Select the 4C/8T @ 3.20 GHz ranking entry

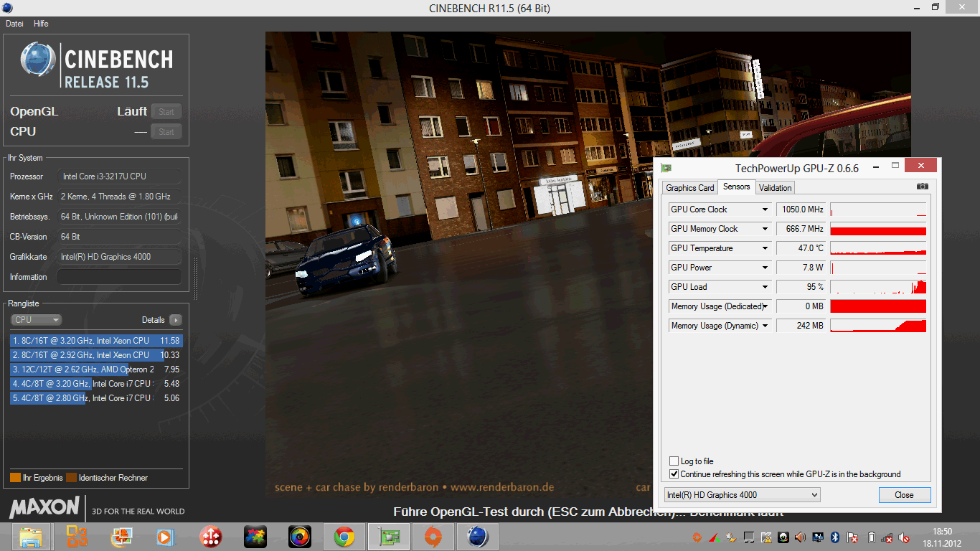coord(96,384)
